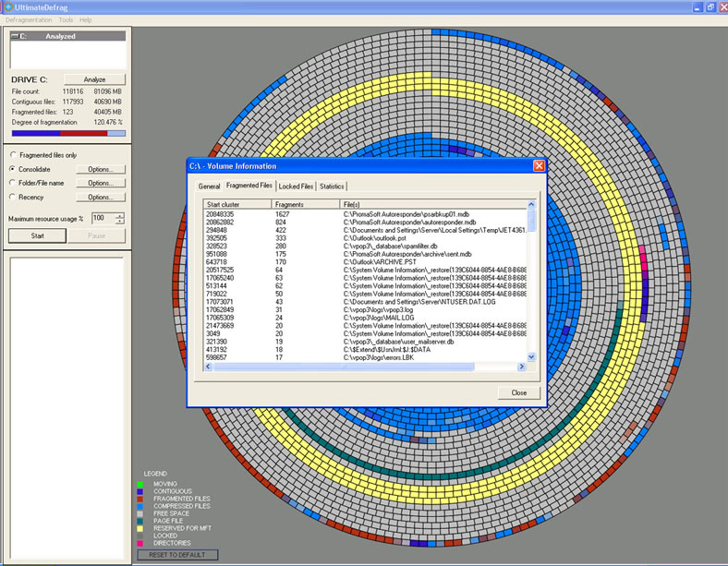728x566 pixels.
Task: Select the C: Analyzed drive entry
Action: (x=67, y=36)
